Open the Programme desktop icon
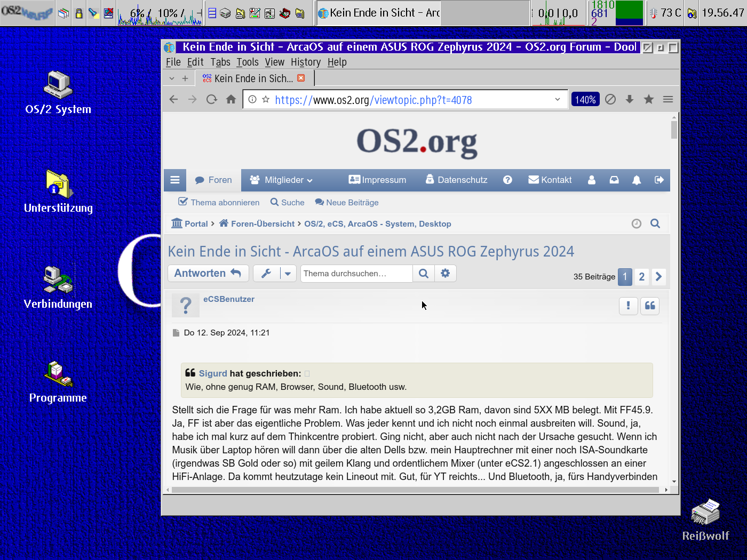The image size is (747, 560). 58,381
